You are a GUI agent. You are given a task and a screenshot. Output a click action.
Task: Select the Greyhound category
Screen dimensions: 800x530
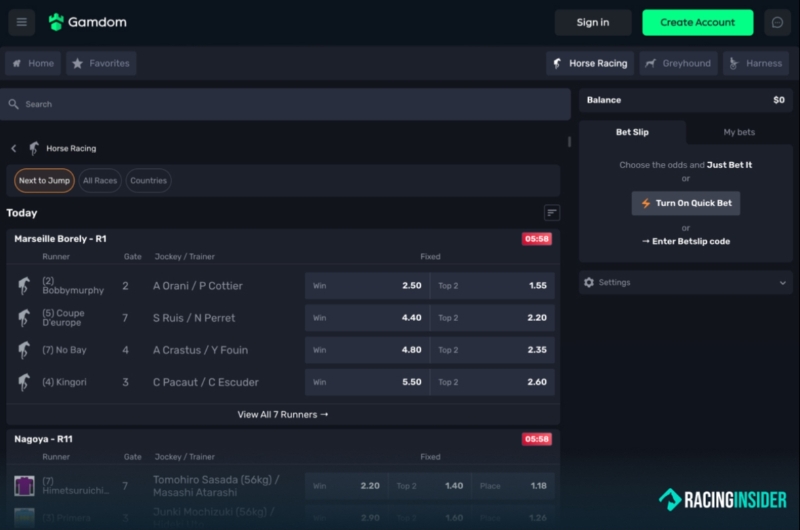pos(678,63)
